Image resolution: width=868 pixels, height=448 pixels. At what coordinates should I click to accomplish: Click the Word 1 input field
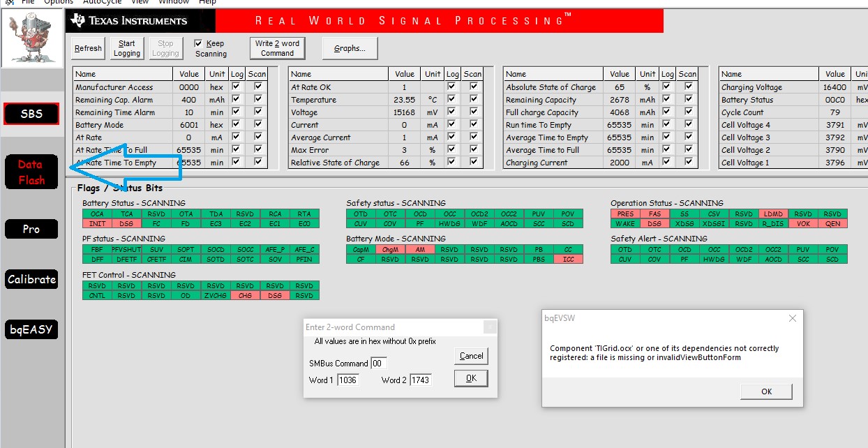(347, 380)
